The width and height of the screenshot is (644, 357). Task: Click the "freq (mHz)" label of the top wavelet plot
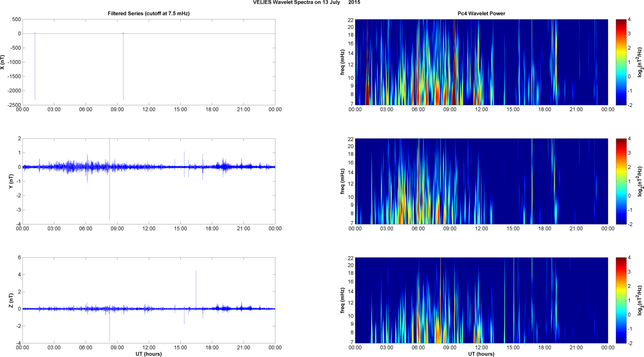tap(343, 62)
